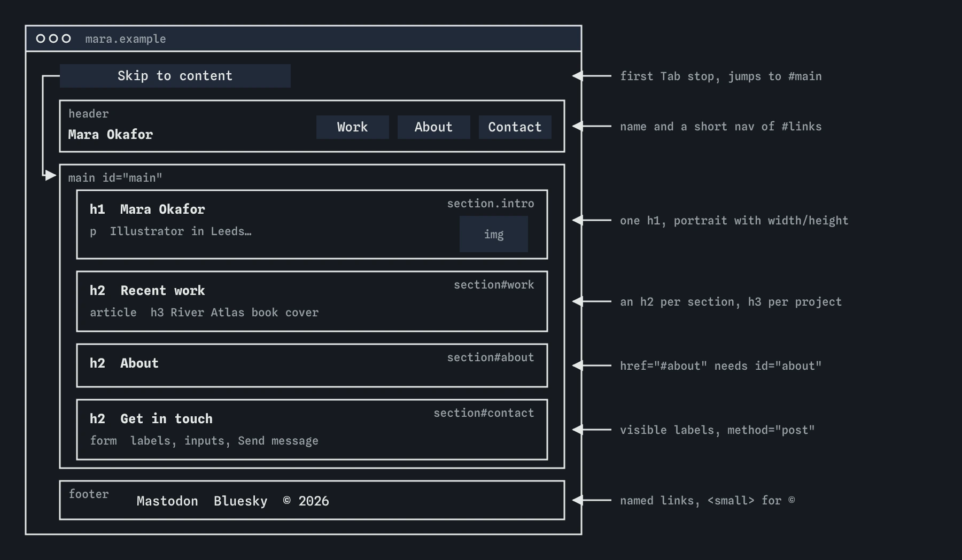Image resolution: width=962 pixels, height=560 pixels.
Task: Click the mara.example address text
Action: tap(126, 39)
